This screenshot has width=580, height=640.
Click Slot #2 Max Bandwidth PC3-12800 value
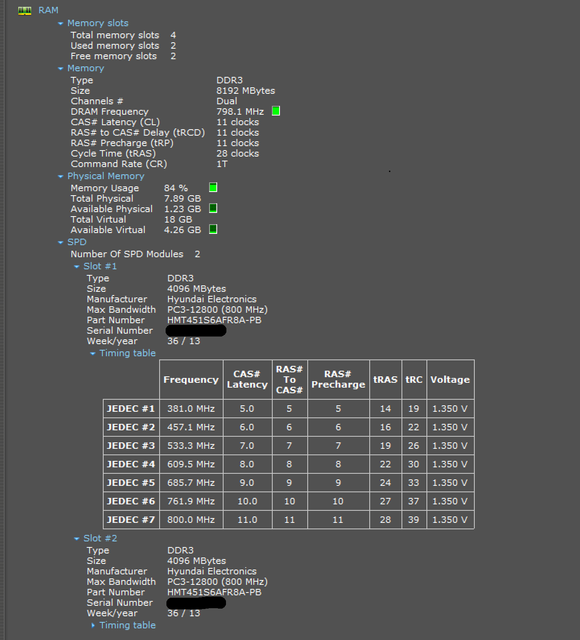(217, 582)
